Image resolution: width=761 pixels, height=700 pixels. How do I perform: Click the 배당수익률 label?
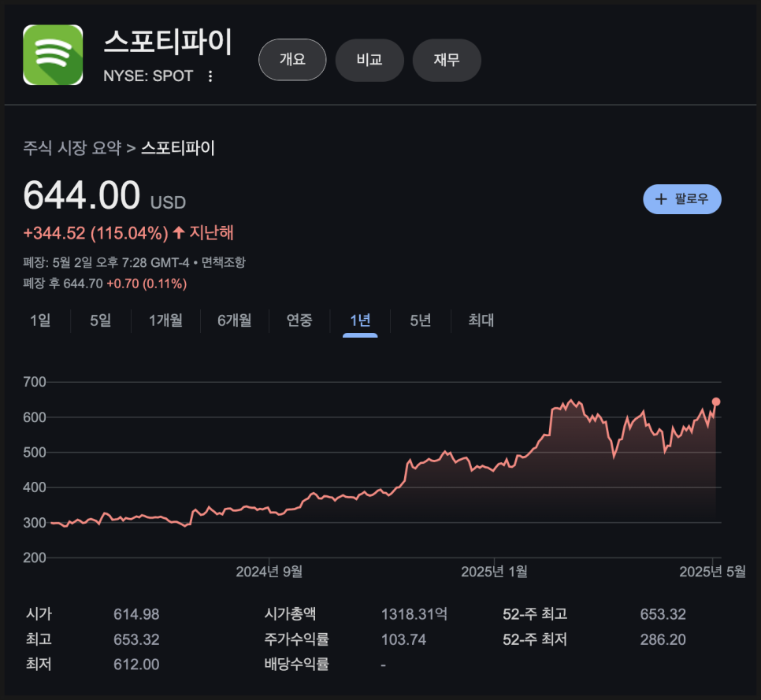(x=296, y=664)
